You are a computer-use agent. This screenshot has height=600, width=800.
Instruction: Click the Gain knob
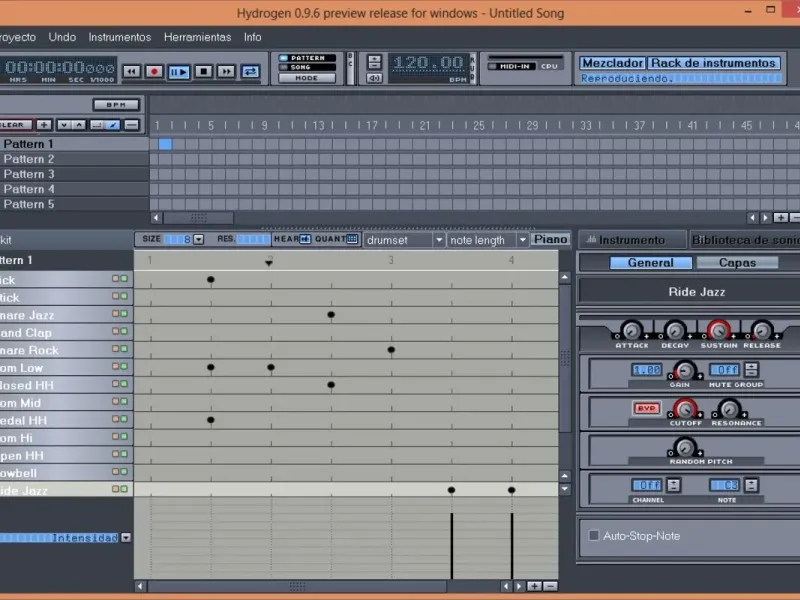pyautogui.click(x=685, y=370)
